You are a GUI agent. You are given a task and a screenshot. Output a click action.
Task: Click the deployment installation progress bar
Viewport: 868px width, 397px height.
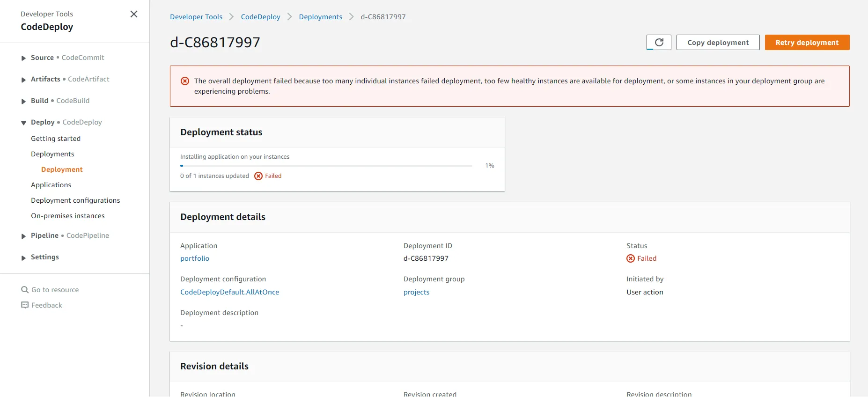pyautogui.click(x=326, y=166)
